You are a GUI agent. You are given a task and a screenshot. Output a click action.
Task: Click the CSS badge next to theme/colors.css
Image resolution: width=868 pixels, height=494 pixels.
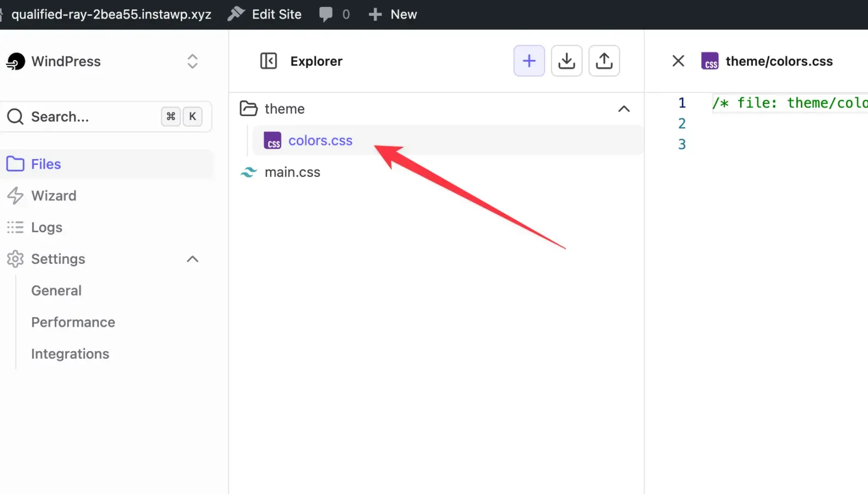click(x=710, y=61)
